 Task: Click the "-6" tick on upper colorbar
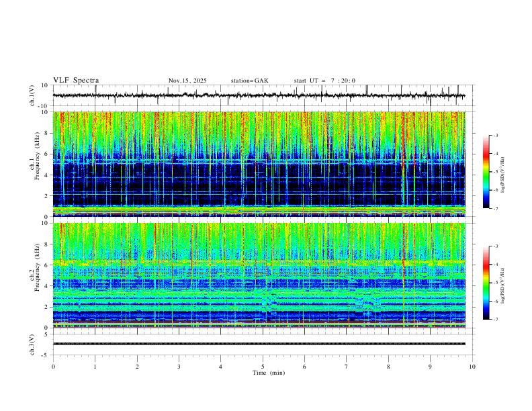pyautogui.click(x=495, y=190)
